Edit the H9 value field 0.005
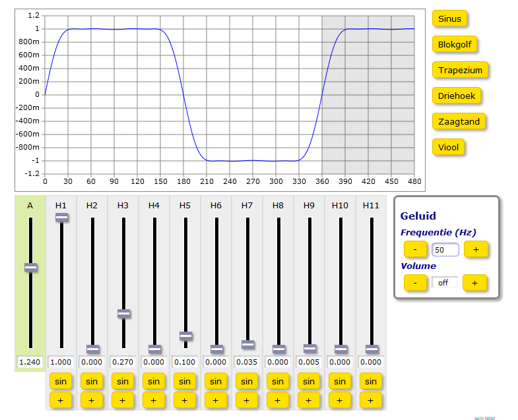This screenshot has height=420, width=518. pyautogui.click(x=309, y=362)
